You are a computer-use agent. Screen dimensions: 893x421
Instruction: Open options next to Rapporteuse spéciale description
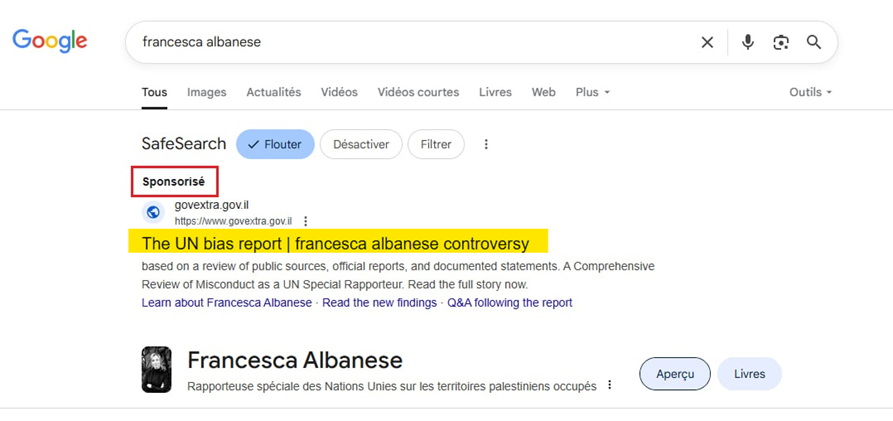coord(609,385)
